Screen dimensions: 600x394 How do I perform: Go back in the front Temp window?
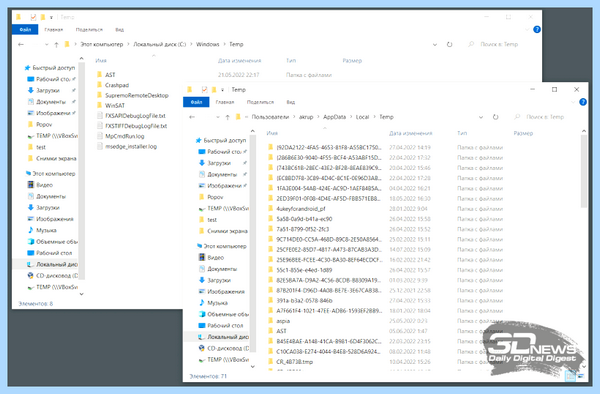[192, 117]
